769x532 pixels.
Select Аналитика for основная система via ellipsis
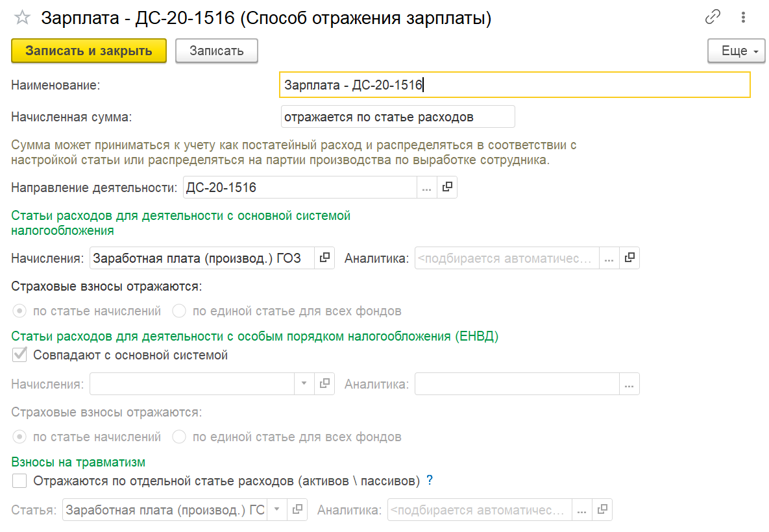(x=609, y=258)
